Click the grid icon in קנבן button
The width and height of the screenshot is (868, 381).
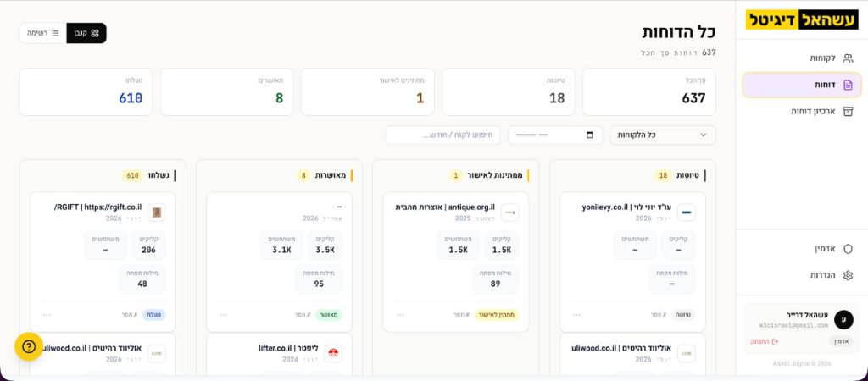[x=95, y=33]
